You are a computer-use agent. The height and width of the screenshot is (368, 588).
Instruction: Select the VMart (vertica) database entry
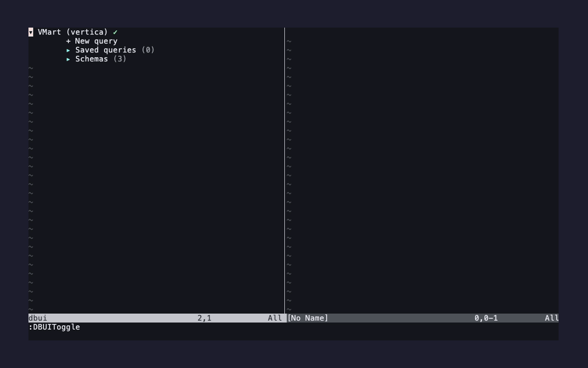pos(73,32)
